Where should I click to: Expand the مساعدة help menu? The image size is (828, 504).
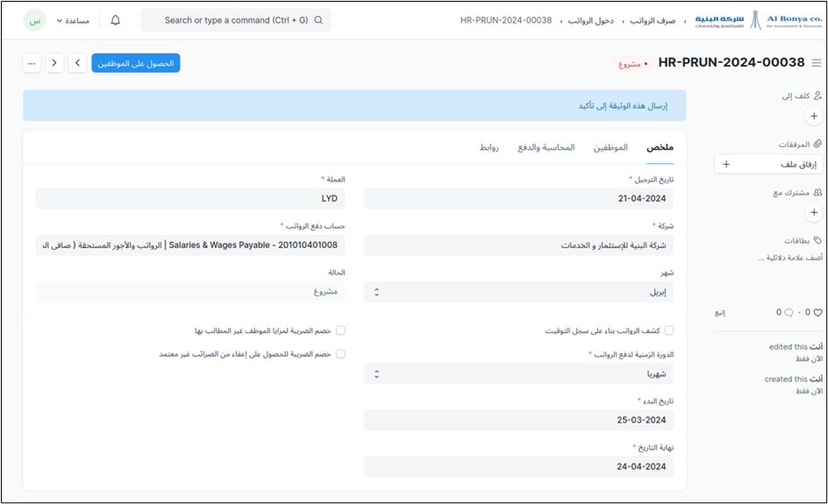73,20
